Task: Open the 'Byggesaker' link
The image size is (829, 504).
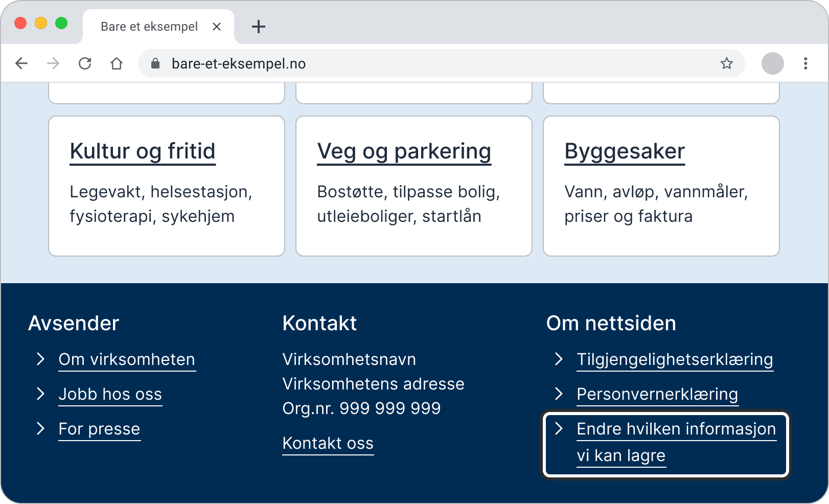Action: (625, 152)
